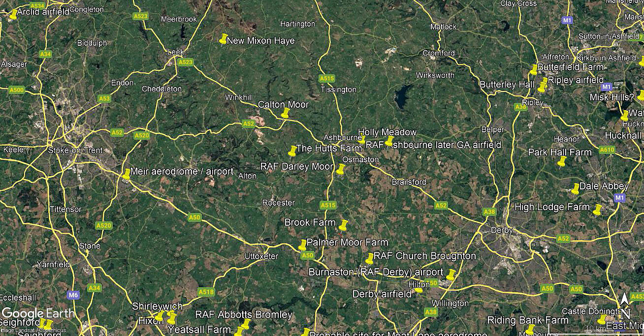This screenshot has width=644, height=336.
Task: Click the Dale Abbey pushpin
Action: pyautogui.click(x=575, y=188)
